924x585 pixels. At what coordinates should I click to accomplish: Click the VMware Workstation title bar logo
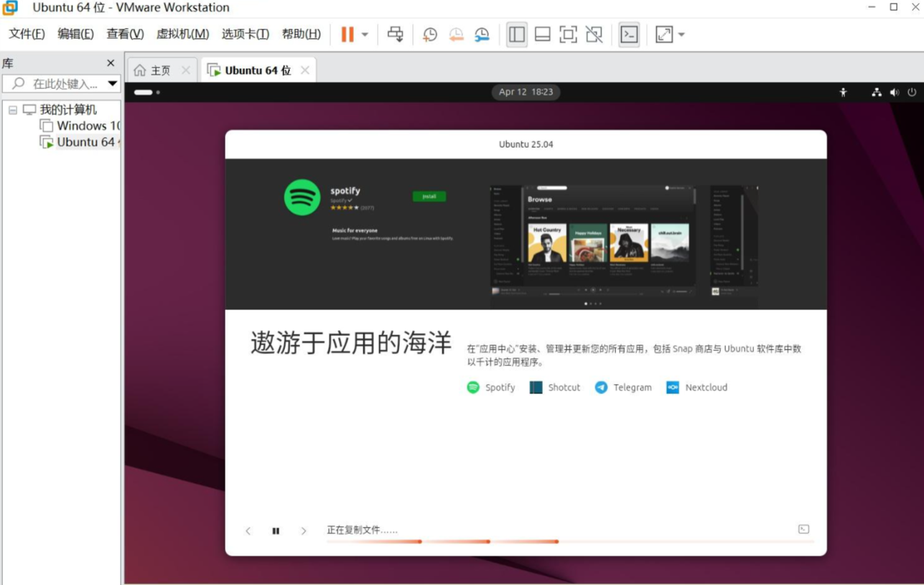click(10, 8)
